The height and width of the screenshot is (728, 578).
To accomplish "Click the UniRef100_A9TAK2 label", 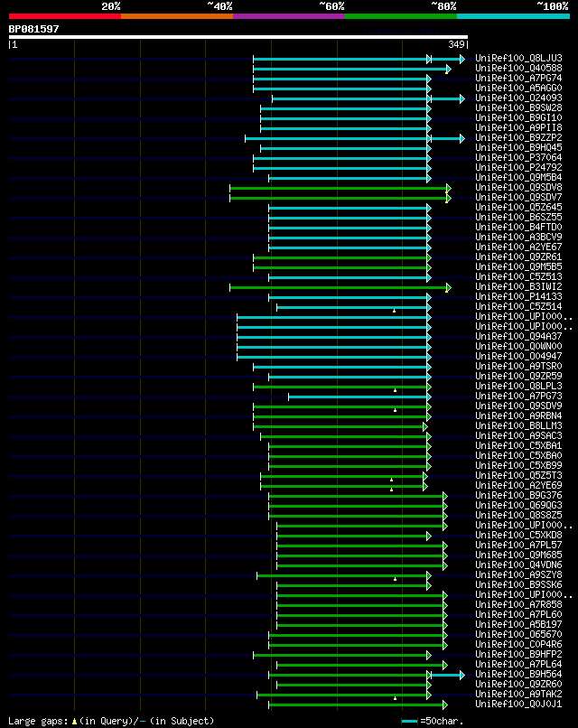I will point(518,694).
